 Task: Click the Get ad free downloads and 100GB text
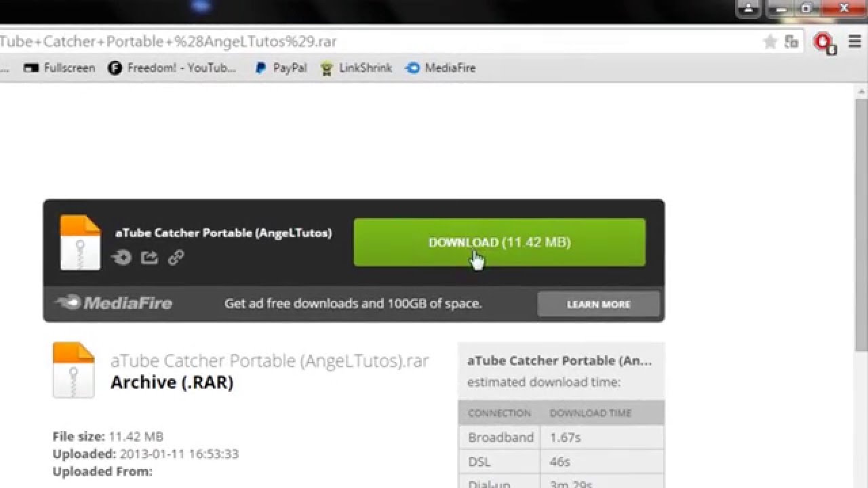point(353,304)
